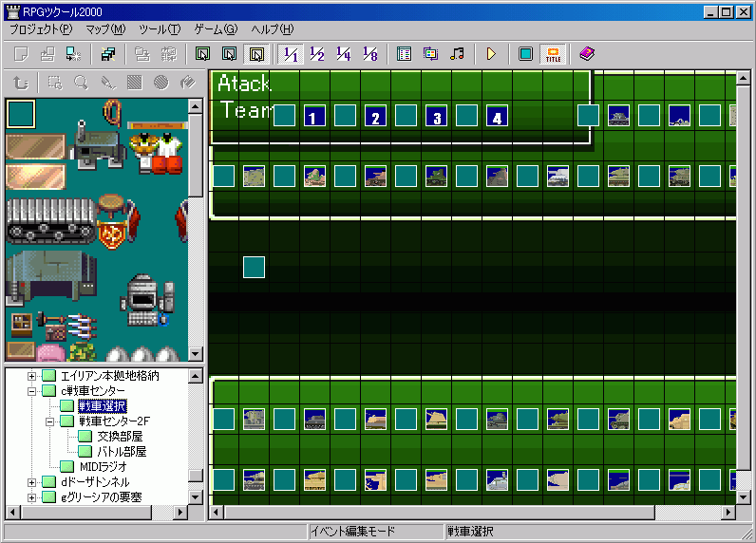Image resolution: width=756 pixels, height=543 pixels.
Task: Open the ツール(T) menu
Action: pyautogui.click(x=160, y=29)
